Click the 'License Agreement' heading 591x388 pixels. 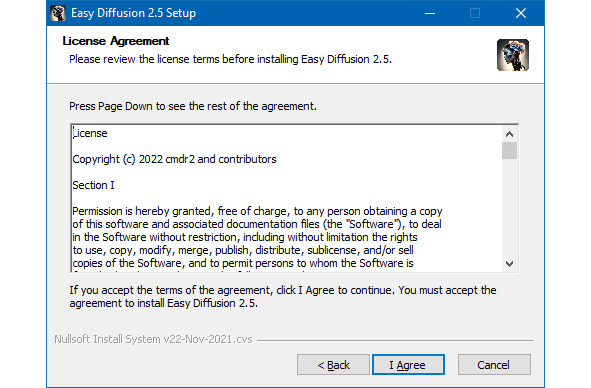[116, 41]
